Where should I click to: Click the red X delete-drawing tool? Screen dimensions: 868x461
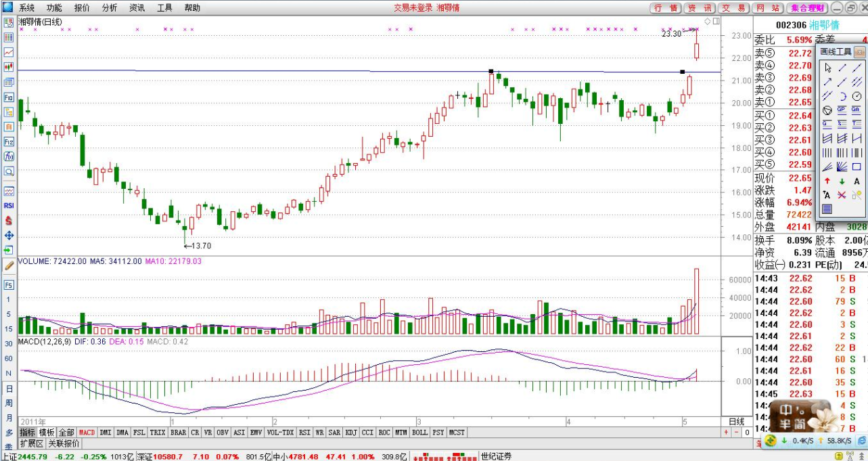pos(842,194)
